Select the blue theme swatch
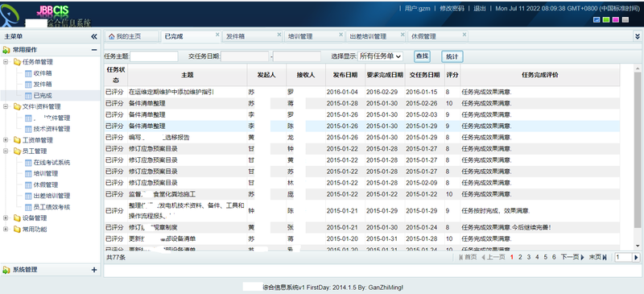The height and width of the screenshot is (294, 644). pos(597,20)
